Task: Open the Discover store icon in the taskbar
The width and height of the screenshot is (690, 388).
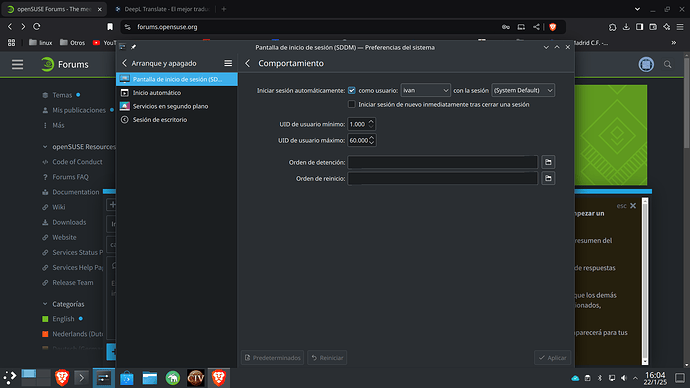Action: 127,378
